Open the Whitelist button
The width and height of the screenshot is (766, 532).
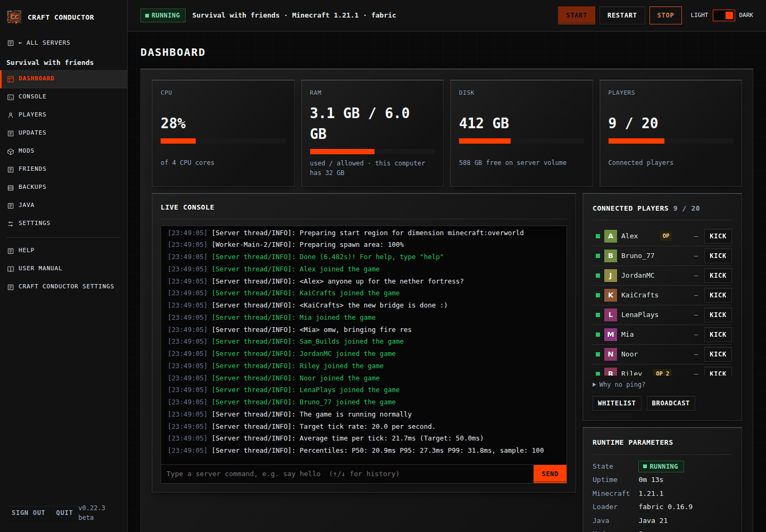(617, 403)
